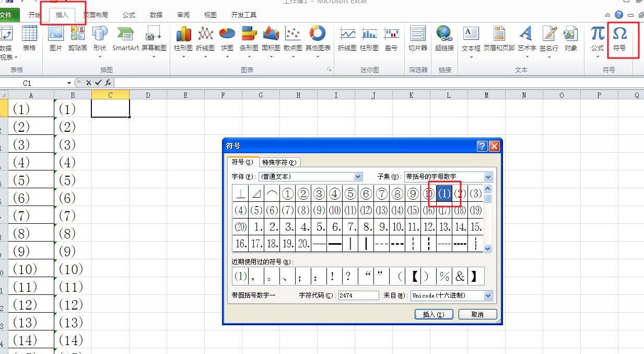
Task: Click the fx insert function button
Action: point(108,83)
